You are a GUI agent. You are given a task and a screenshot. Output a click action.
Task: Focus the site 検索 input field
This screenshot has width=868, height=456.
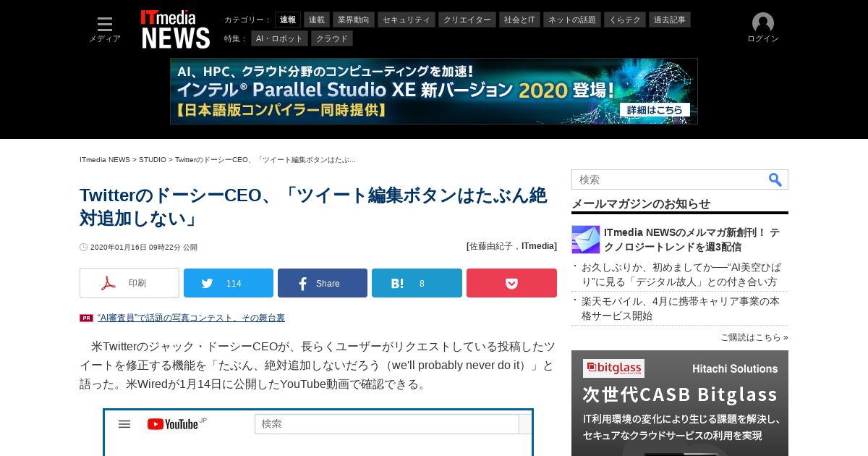click(669, 180)
